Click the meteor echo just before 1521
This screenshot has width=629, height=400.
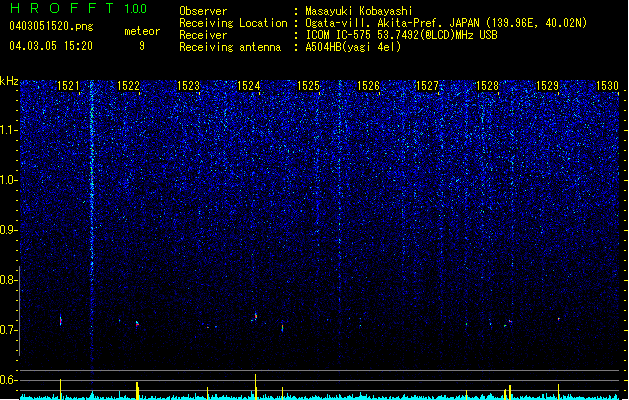point(61,321)
